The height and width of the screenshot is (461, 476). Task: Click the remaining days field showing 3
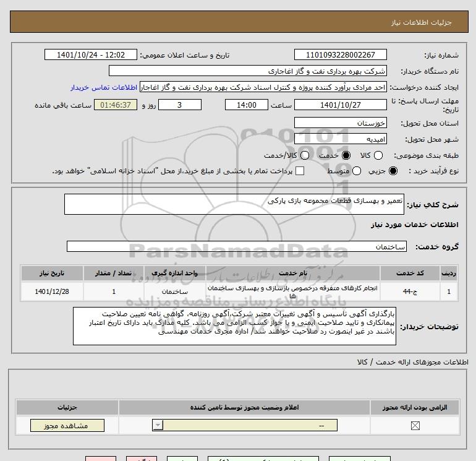tap(180, 105)
